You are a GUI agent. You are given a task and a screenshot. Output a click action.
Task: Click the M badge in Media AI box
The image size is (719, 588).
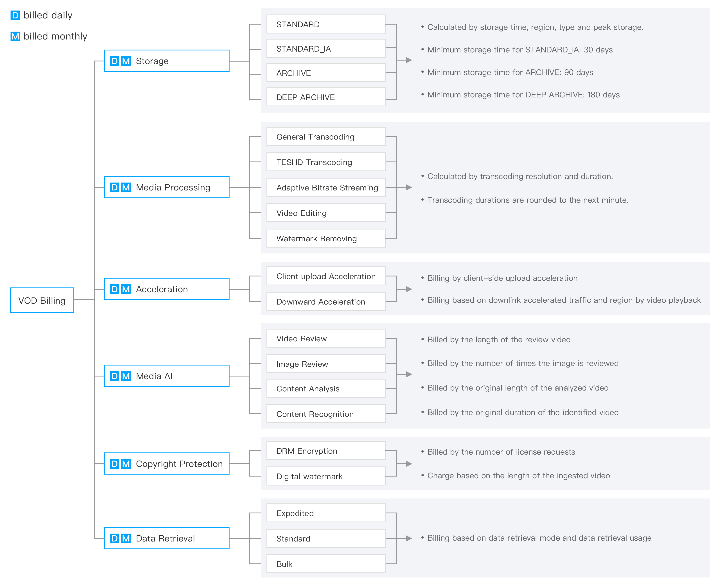[126, 376]
